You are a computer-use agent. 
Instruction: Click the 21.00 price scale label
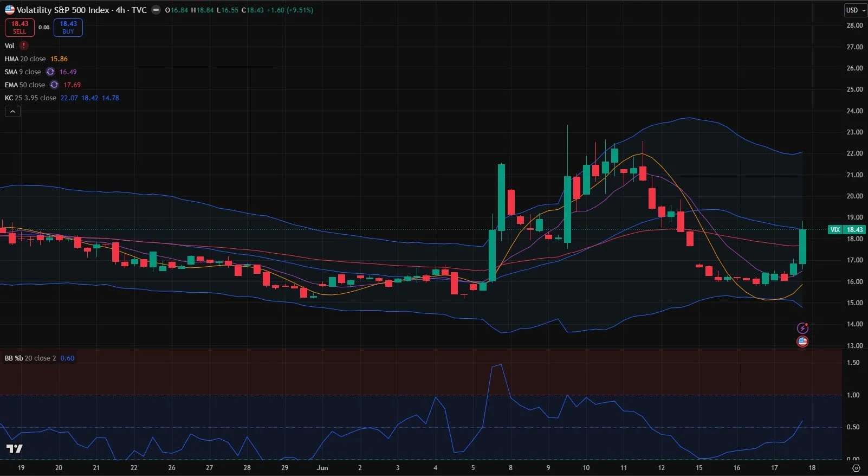[x=854, y=175]
